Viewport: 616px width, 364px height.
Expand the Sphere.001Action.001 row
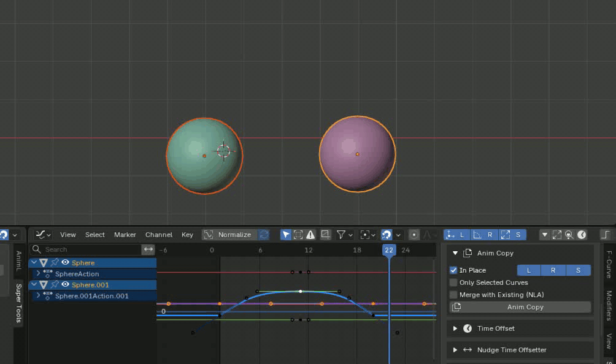(x=38, y=295)
